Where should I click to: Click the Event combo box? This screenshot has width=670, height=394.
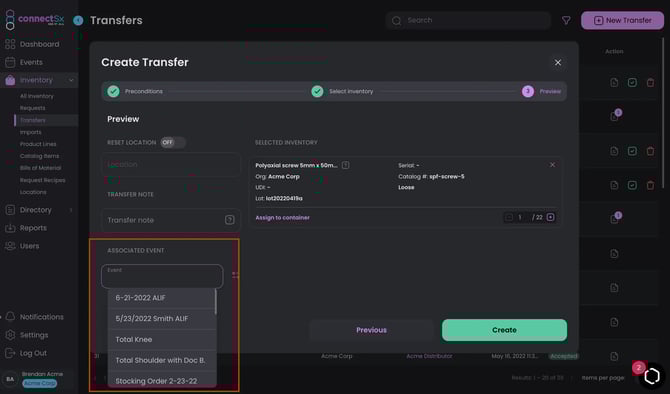(x=162, y=276)
